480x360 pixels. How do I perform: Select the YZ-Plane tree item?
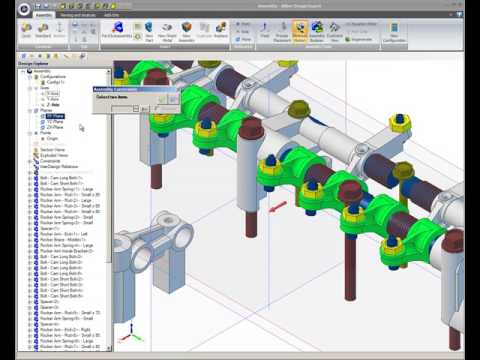point(55,122)
